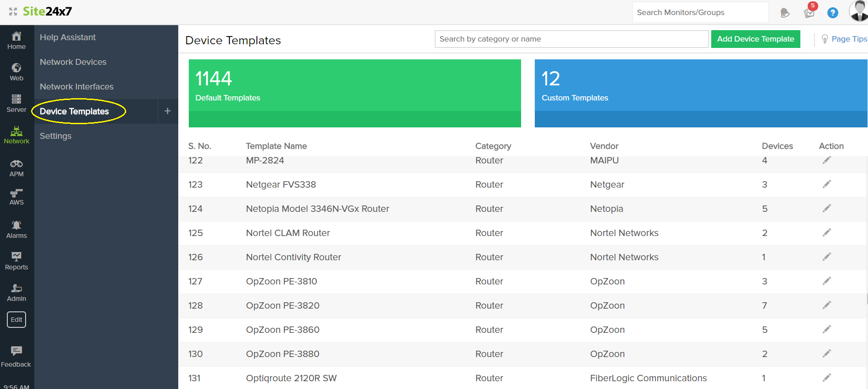The image size is (868, 389).
Task: Edit the Netopia Model 3346N-VGx Router template
Action: pyautogui.click(x=827, y=208)
